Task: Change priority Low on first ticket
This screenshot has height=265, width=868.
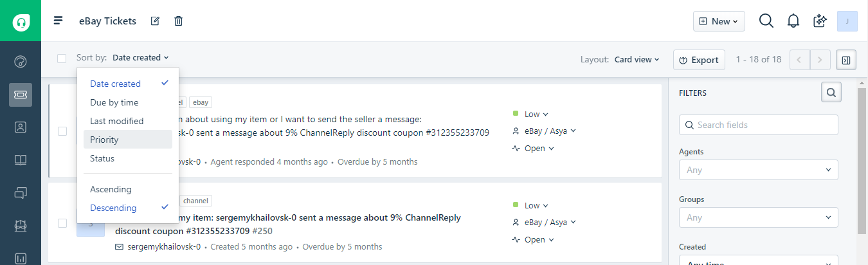Action: click(x=531, y=114)
